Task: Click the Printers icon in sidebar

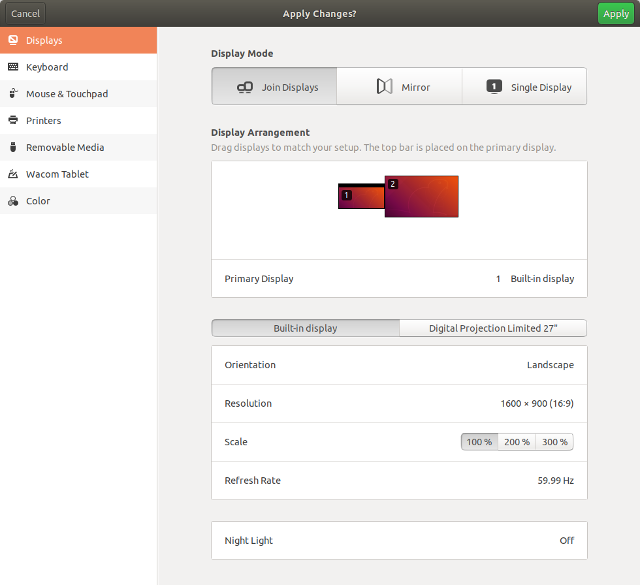Action: [x=13, y=121]
